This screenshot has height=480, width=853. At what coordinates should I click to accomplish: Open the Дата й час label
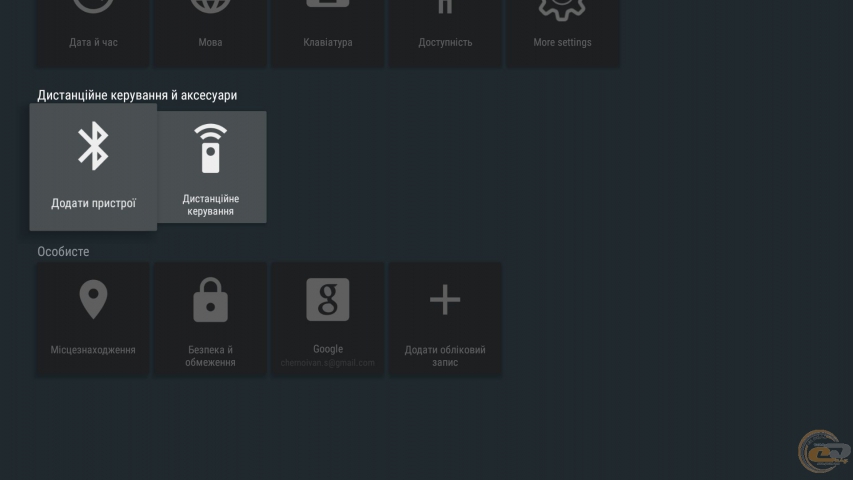pos(93,43)
